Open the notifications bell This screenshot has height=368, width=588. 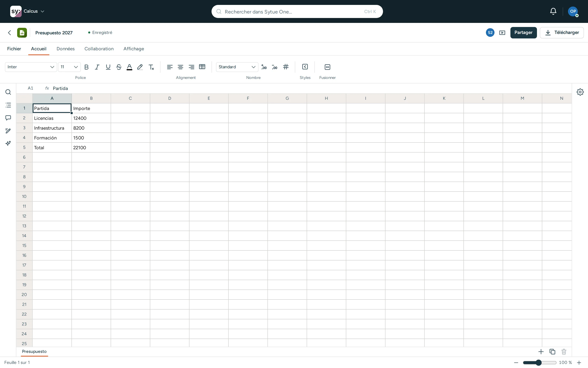click(x=553, y=11)
